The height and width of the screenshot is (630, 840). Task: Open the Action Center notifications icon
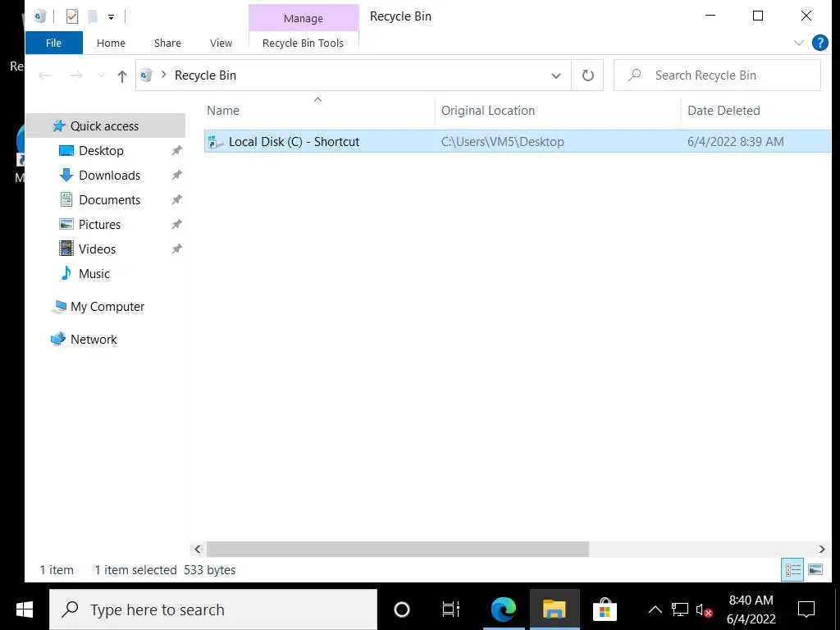(x=806, y=609)
